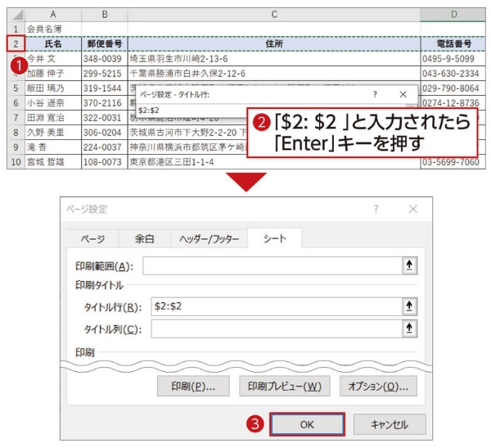Image resolution: width=491 pixels, height=448 pixels.
Task: Click the 住所 header cell
Action: 274,44
